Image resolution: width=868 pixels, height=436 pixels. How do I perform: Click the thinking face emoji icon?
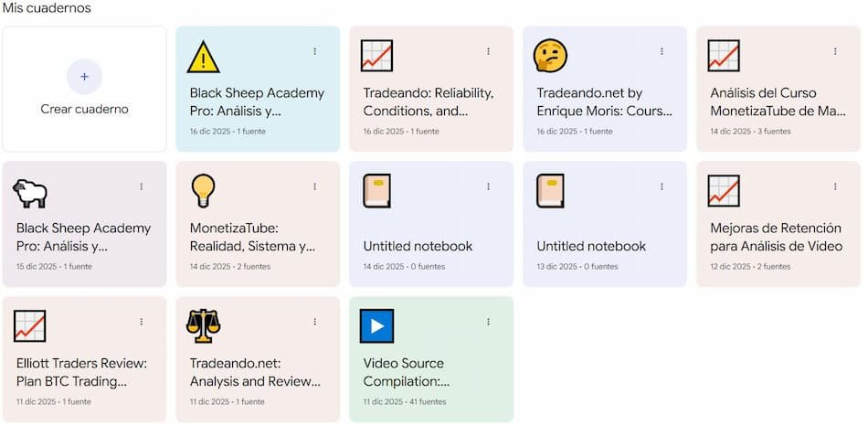click(x=550, y=56)
